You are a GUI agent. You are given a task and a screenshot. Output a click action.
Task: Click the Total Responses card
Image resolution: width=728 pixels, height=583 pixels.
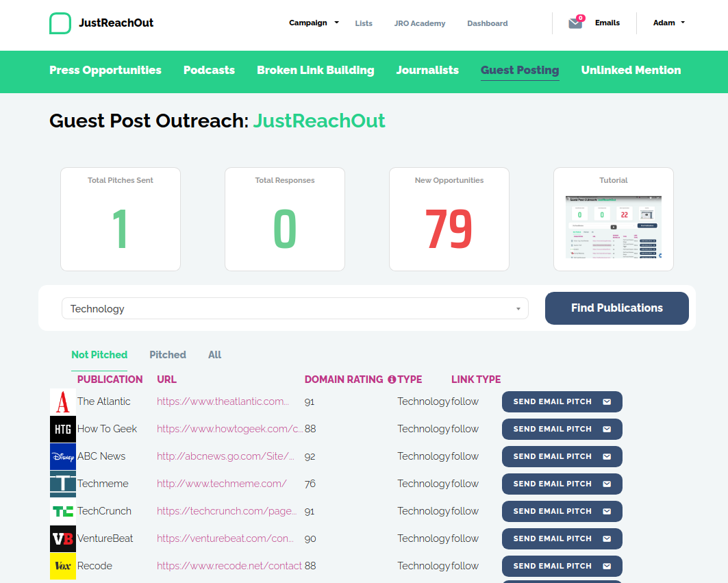[x=285, y=219]
